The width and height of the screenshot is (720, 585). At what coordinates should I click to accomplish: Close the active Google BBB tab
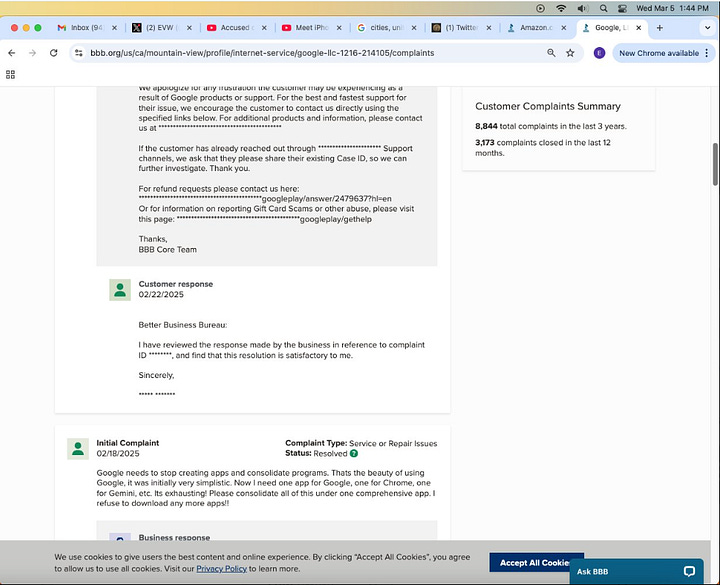(x=638, y=28)
